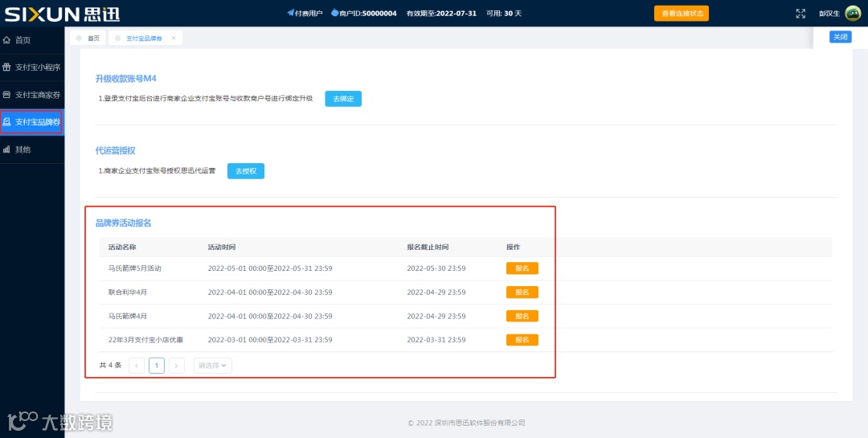The width and height of the screenshot is (868, 438).
Task: Click the 有效期至:2022-07-31 text
Action: pyautogui.click(x=441, y=14)
